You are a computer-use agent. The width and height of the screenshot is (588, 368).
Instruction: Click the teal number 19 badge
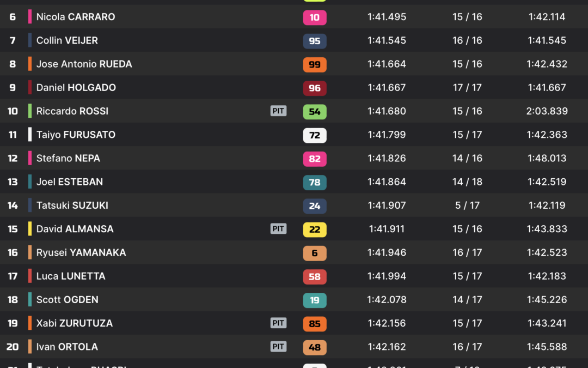coord(315,300)
